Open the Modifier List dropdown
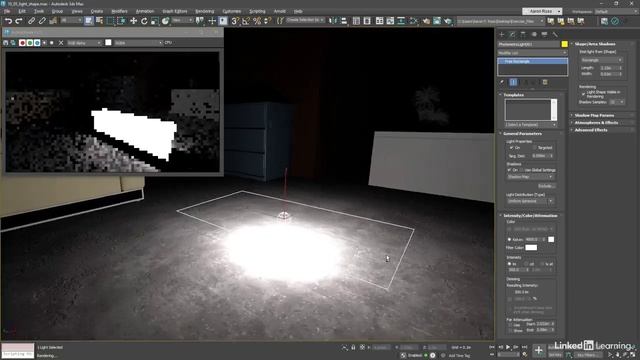The width and height of the screenshot is (640, 360). click(532, 53)
